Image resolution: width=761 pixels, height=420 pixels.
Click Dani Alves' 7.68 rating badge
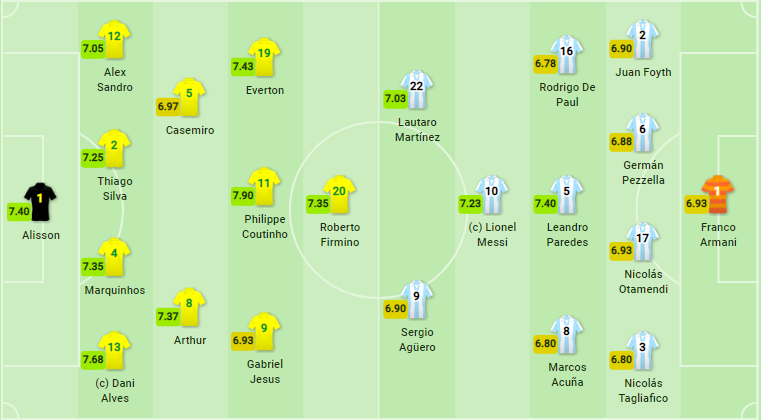tap(93, 361)
